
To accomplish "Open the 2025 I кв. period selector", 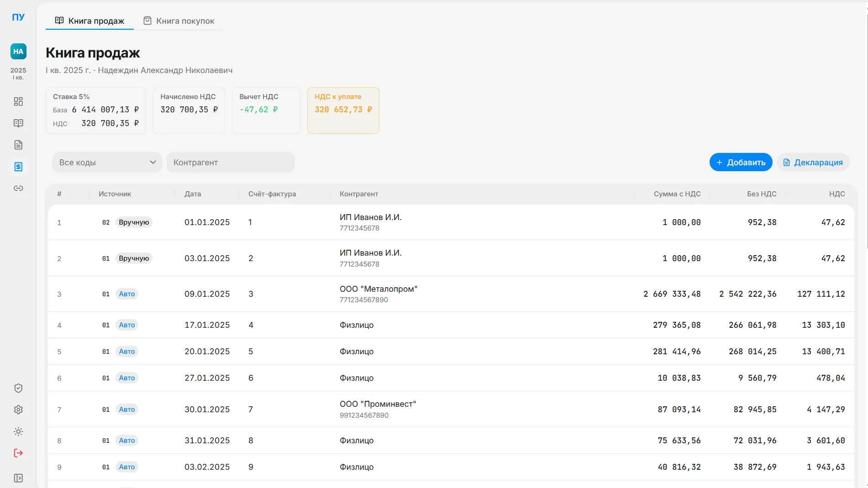I will (x=18, y=73).
